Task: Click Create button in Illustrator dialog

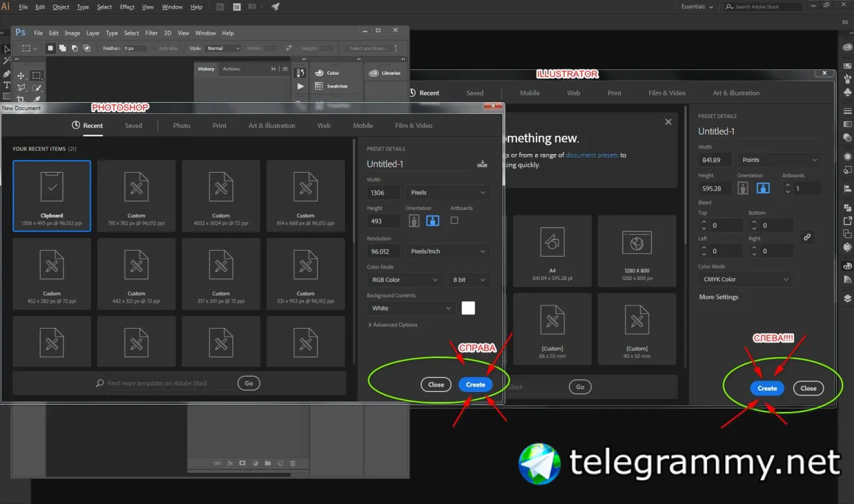Action: point(767,388)
